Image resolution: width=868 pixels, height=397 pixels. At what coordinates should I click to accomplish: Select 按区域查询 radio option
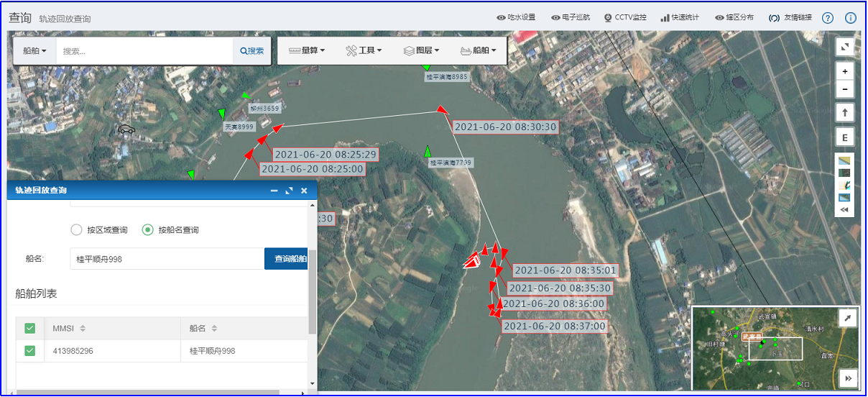(x=77, y=230)
